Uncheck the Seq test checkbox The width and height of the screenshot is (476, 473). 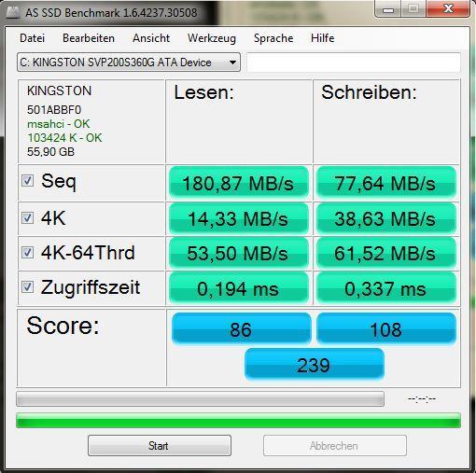pos(27,180)
